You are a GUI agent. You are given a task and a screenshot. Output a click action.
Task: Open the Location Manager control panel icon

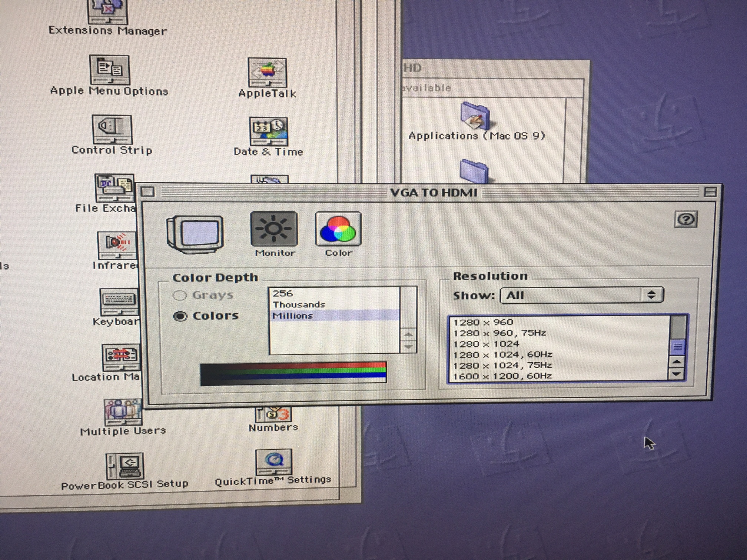click(122, 358)
